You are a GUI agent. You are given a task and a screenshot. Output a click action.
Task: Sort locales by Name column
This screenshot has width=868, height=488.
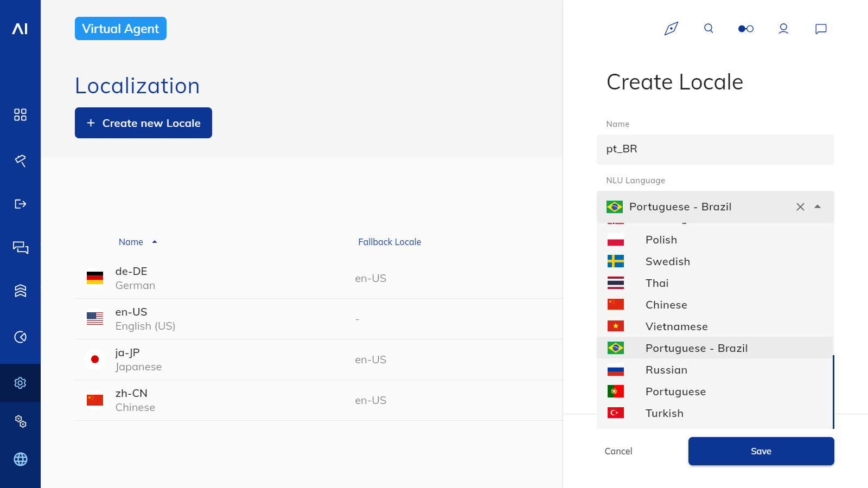(131, 242)
